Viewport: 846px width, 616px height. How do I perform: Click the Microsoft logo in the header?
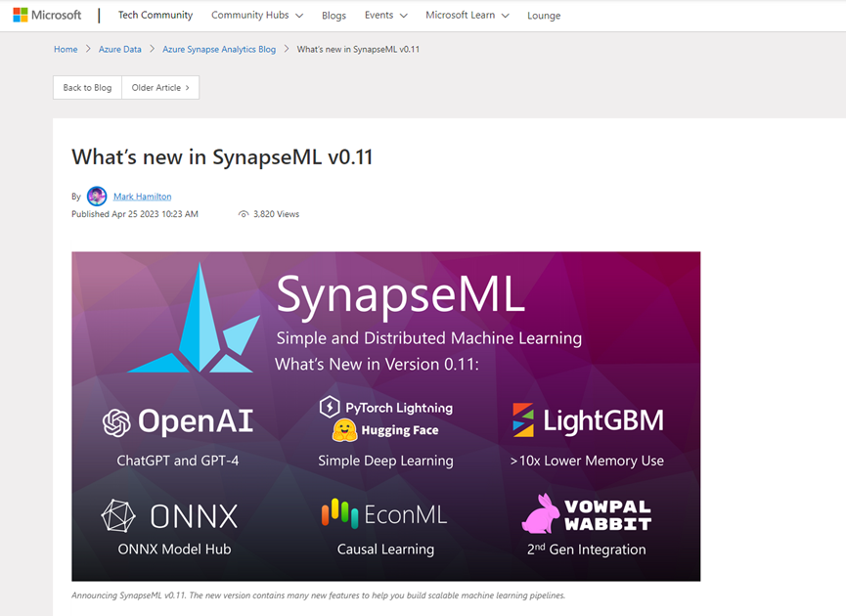click(47, 15)
